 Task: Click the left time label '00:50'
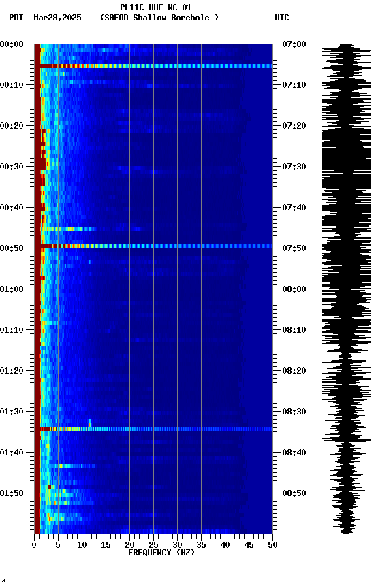tap(12, 248)
